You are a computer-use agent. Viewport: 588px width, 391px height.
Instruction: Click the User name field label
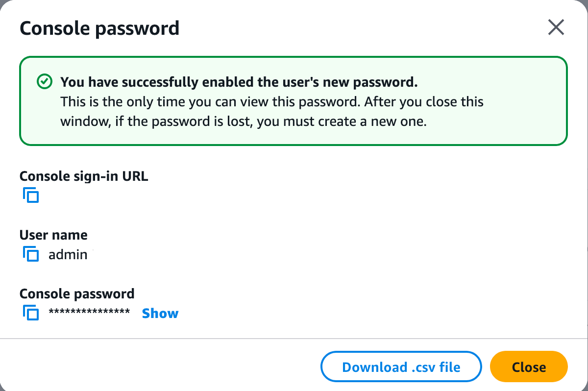(53, 235)
